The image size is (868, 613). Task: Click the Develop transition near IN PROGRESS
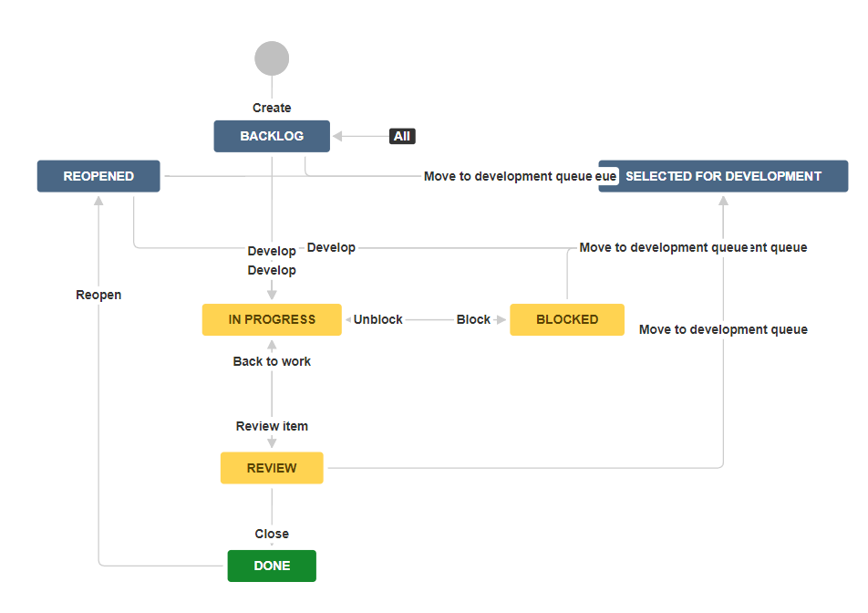point(272,270)
